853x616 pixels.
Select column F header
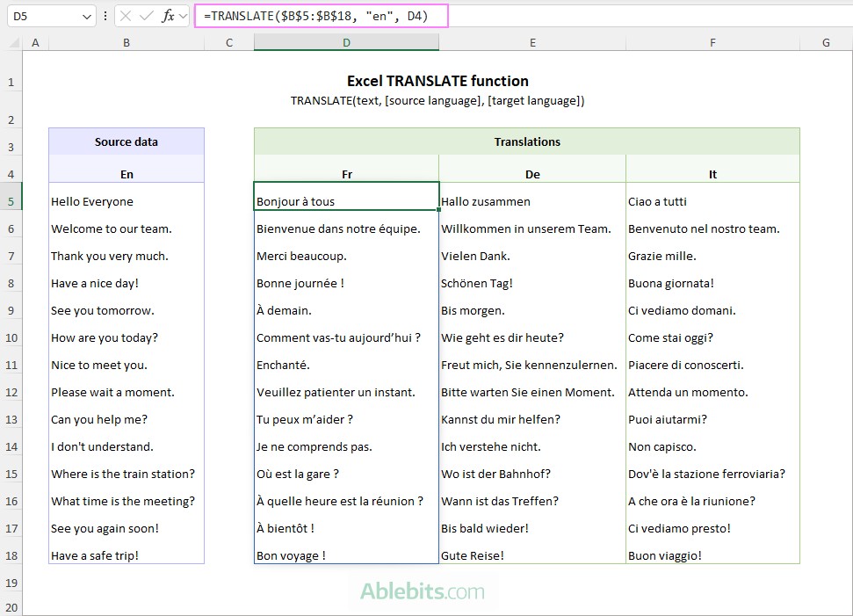pyautogui.click(x=712, y=42)
